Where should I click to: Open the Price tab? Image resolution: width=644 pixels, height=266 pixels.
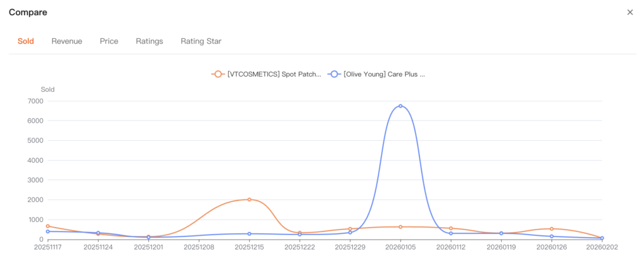pyautogui.click(x=109, y=42)
